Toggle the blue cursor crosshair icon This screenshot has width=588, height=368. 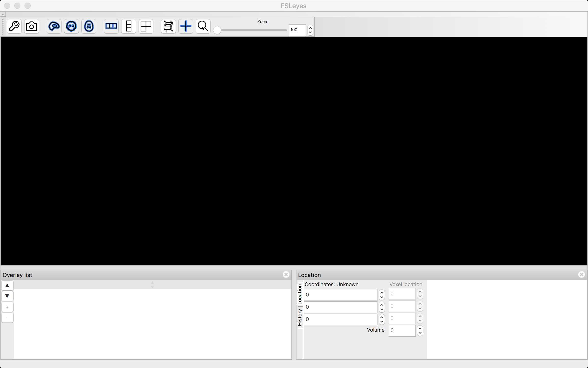186,26
